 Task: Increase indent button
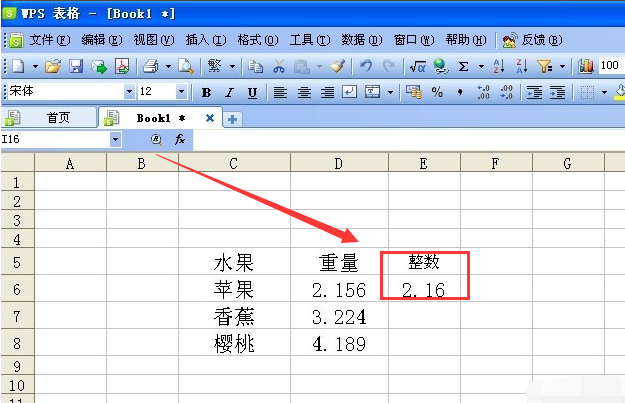[x=557, y=92]
